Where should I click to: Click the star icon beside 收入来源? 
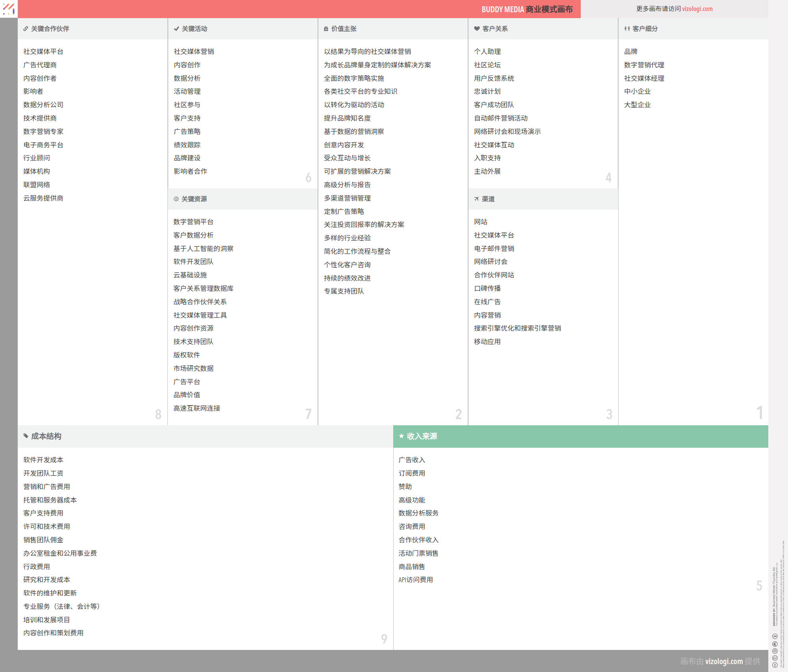tap(401, 436)
